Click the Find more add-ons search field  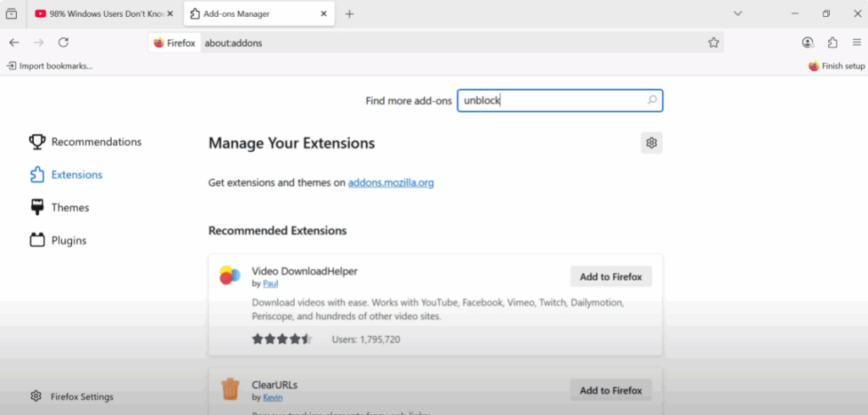click(x=559, y=101)
